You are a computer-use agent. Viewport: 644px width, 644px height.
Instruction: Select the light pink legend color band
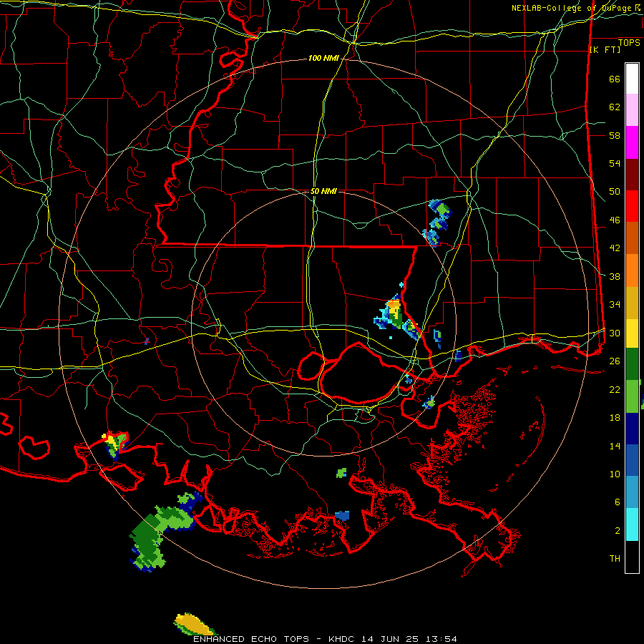pyautogui.click(x=632, y=110)
